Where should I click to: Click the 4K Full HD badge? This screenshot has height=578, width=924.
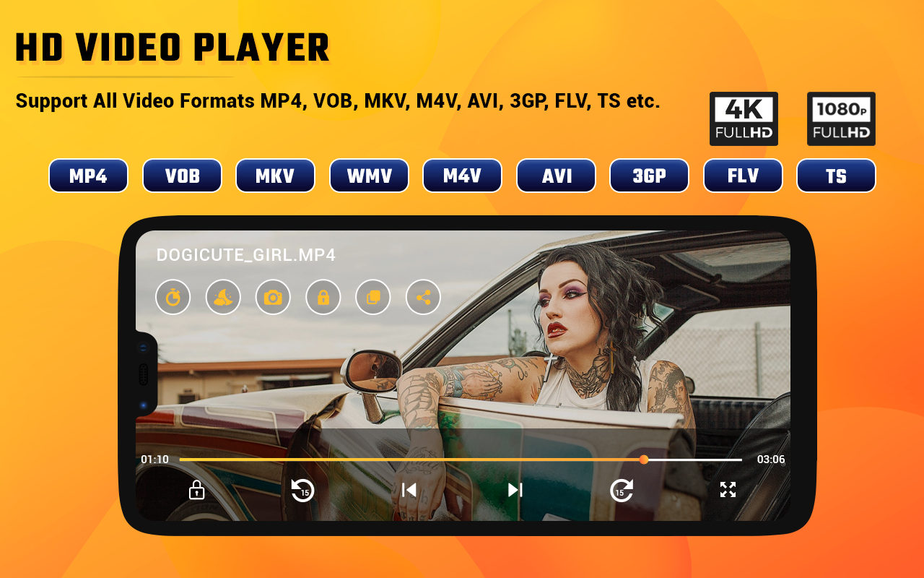(744, 119)
